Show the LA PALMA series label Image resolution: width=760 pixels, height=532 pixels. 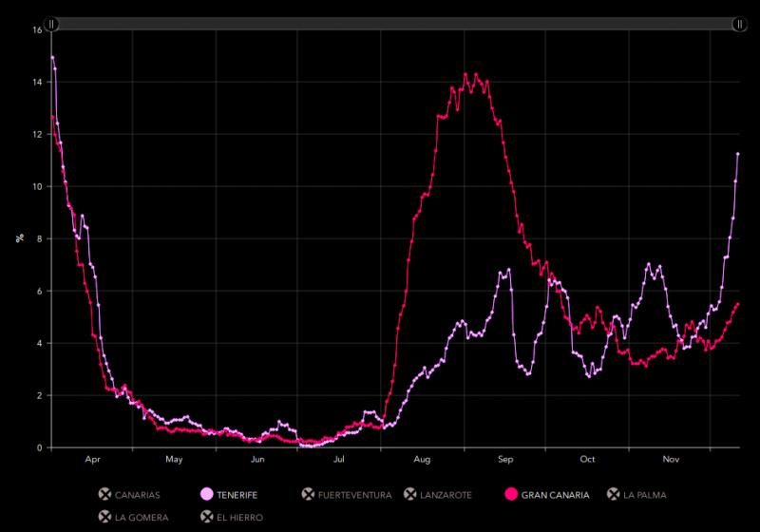pyautogui.click(x=648, y=495)
